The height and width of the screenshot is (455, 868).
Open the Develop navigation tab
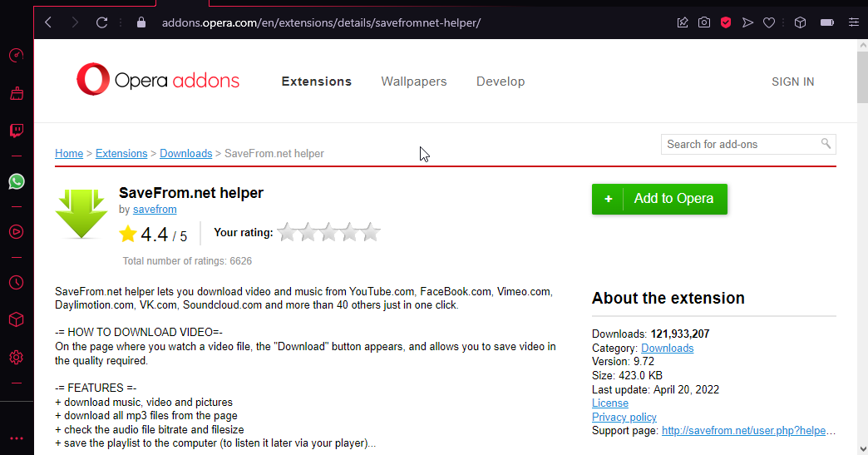pyautogui.click(x=501, y=82)
